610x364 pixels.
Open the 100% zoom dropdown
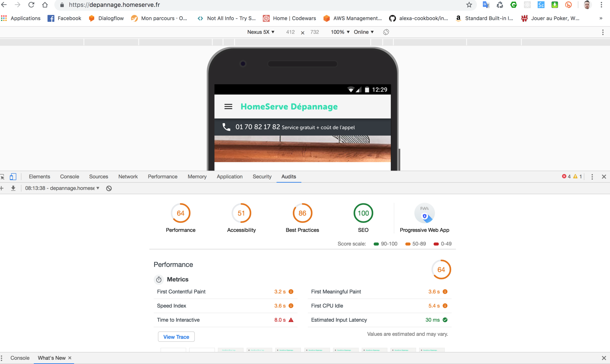(x=340, y=32)
